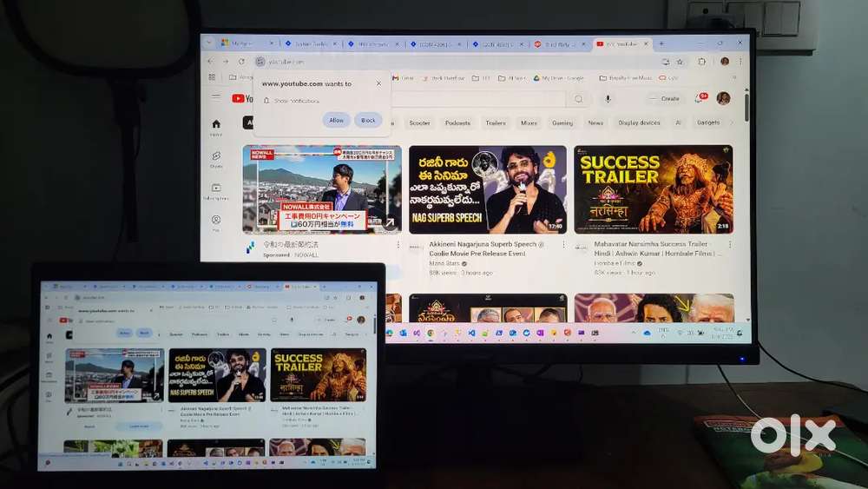This screenshot has height=489, width=868.
Task: Open YouTube notifications bell on the large monitor
Action: pos(700,98)
